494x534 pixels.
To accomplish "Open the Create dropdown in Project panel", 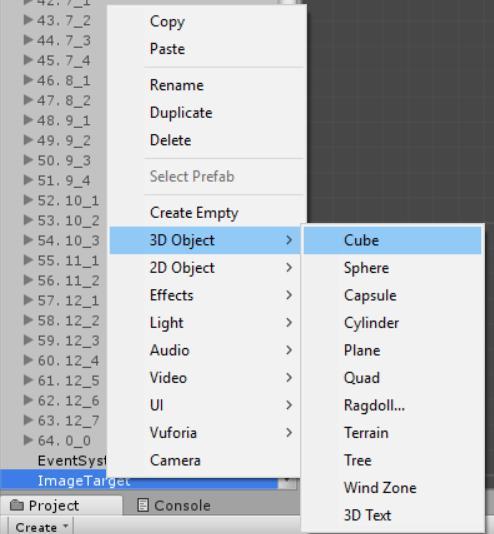I will pos(41,527).
